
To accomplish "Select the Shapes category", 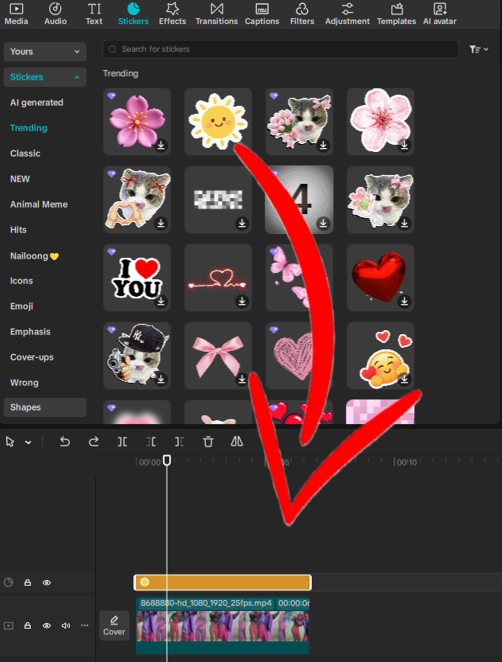I will pos(45,407).
